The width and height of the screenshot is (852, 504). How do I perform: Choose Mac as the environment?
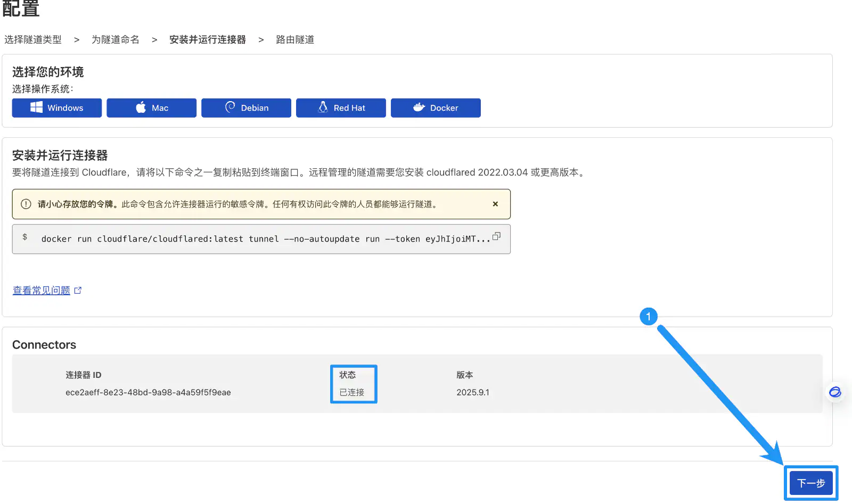pos(151,108)
